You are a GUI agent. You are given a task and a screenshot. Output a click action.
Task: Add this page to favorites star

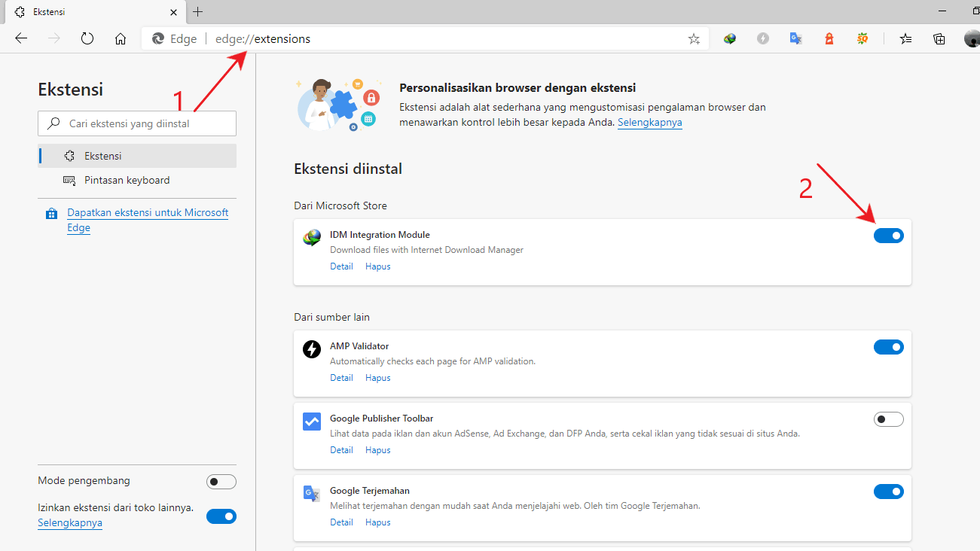click(x=694, y=38)
